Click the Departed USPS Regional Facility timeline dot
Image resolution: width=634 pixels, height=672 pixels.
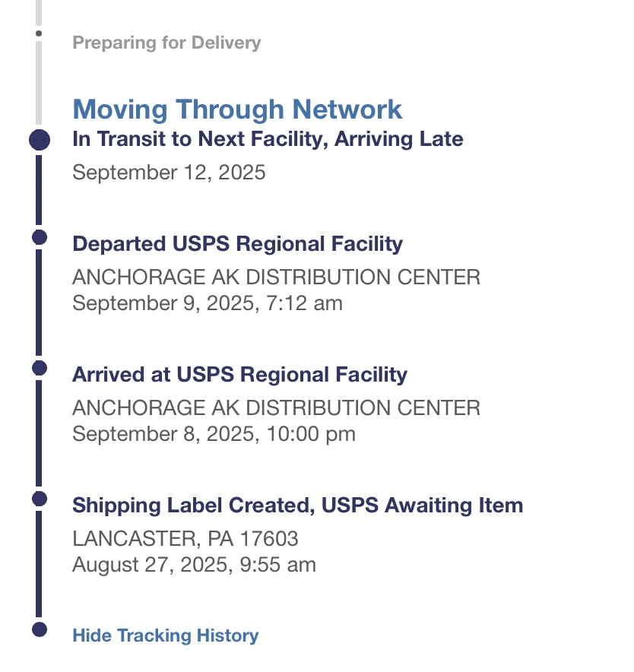tap(40, 237)
